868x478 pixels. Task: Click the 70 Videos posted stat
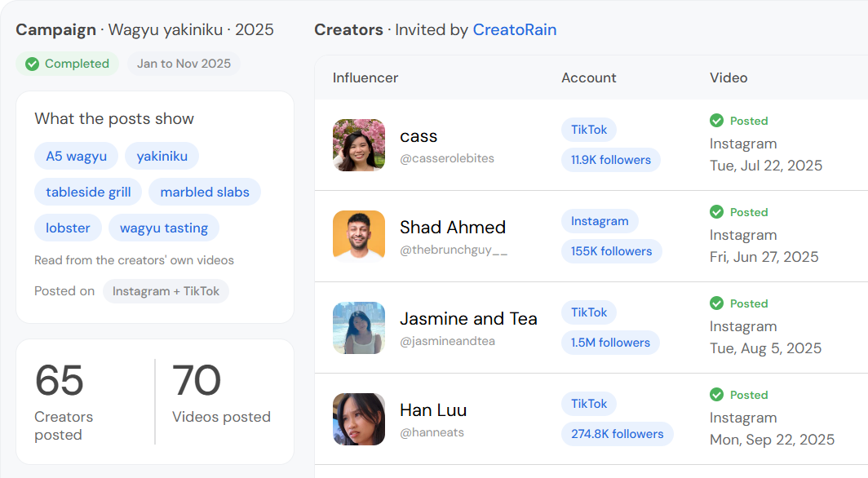click(221, 393)
